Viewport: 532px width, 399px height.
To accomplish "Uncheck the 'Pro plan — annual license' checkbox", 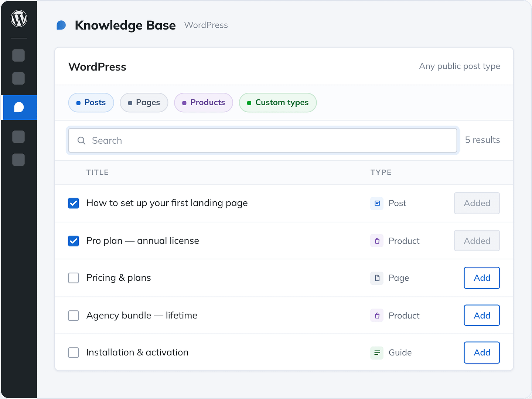I will tap(74, 241).
